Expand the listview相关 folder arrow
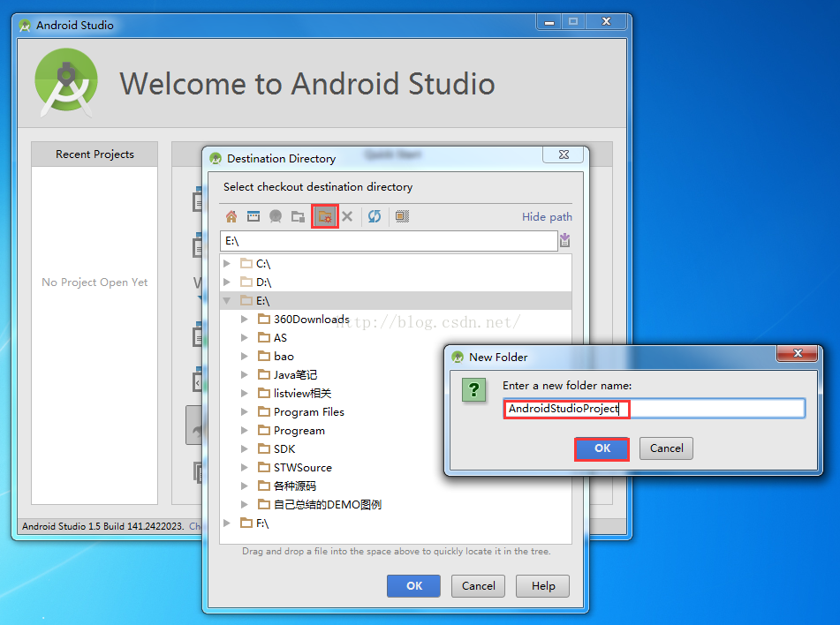The width and height of the screenshot is (840, 625). (x=245, y=393)
